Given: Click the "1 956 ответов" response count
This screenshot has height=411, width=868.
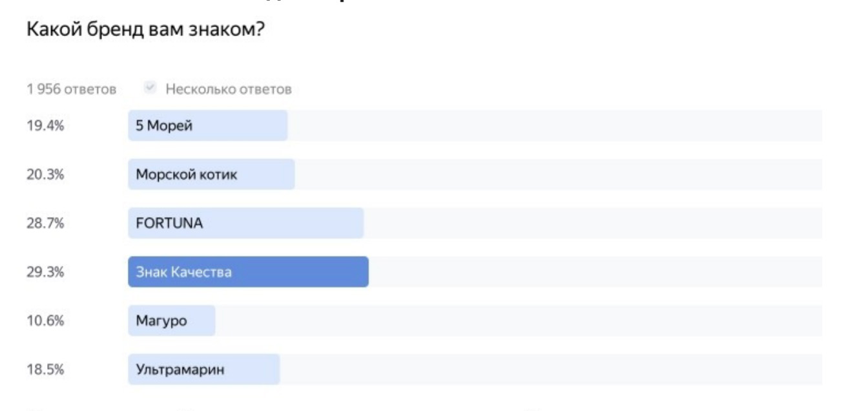Looking at the screenshot, I should pos(71,89).
